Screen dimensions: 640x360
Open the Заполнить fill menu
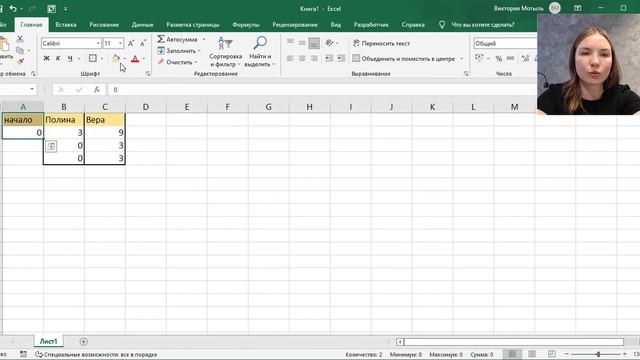179,51
